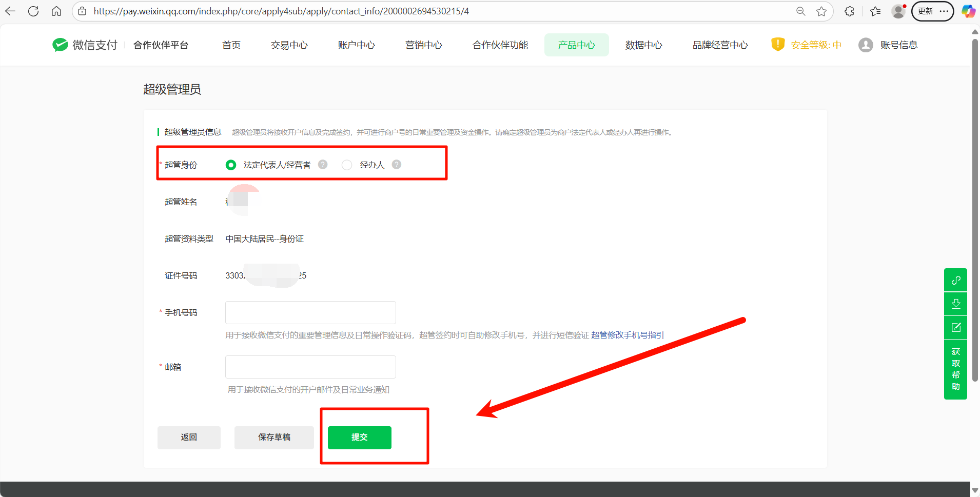Open the 超管修改手机号指引 link
The image size is (980, 497).
point(627,335)
